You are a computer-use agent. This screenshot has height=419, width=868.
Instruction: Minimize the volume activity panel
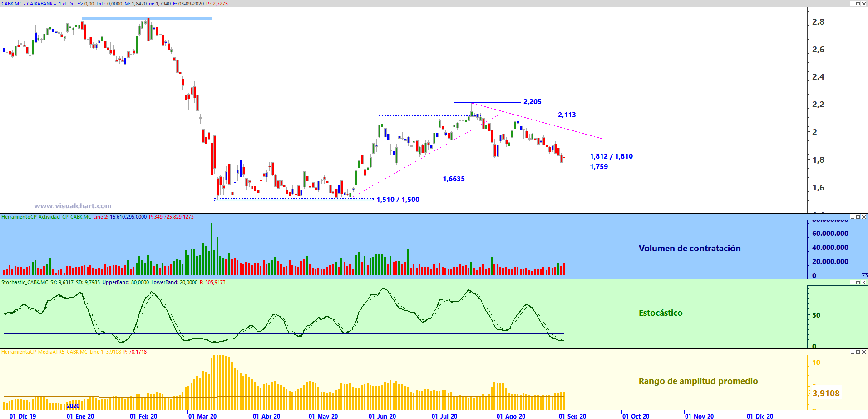[852, 217]
